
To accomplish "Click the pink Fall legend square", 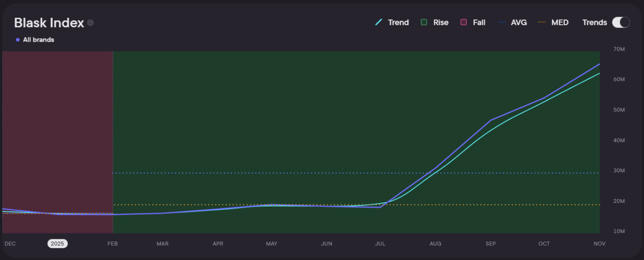I will coord(464,22).
